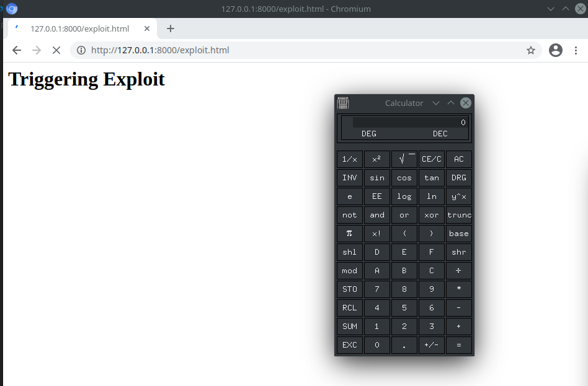Click the mod modulo key

[x=349, y=271]
